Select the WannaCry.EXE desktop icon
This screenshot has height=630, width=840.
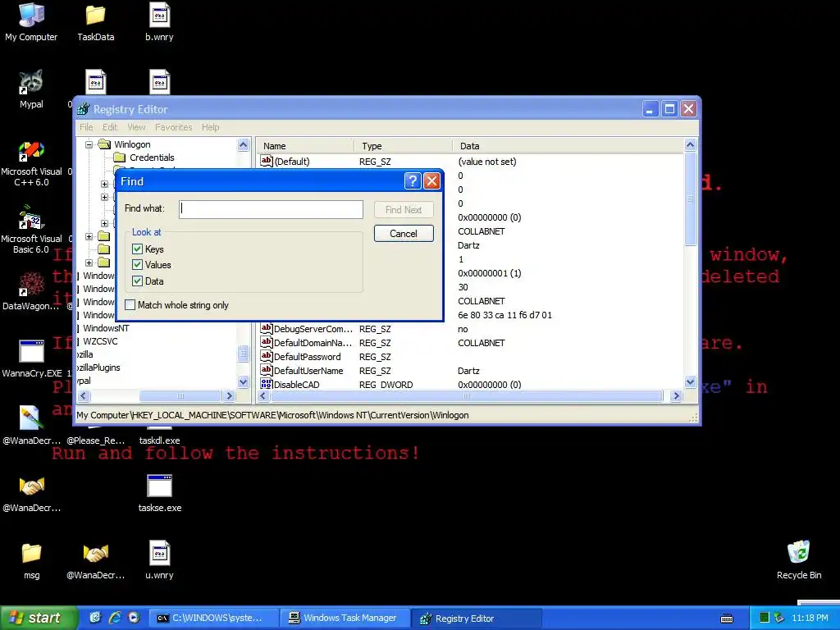tap(31, 359)
